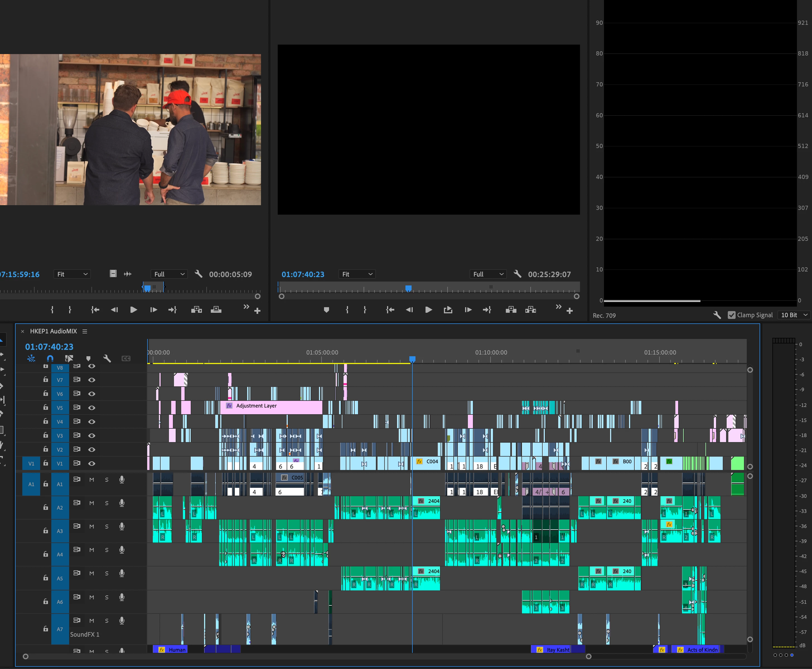Click the Adjustment Layer clip on V5
812x669 pixels.
coord(270,407)
